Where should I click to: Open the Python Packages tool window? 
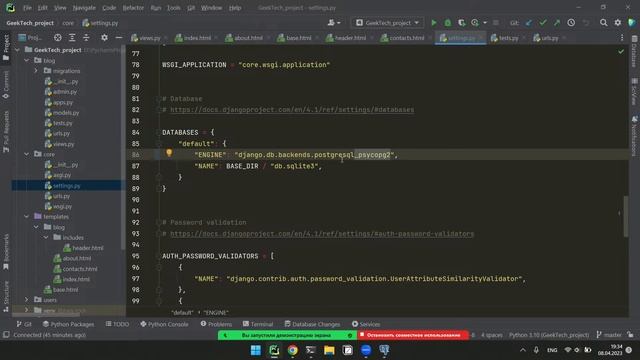click(68, 324)
